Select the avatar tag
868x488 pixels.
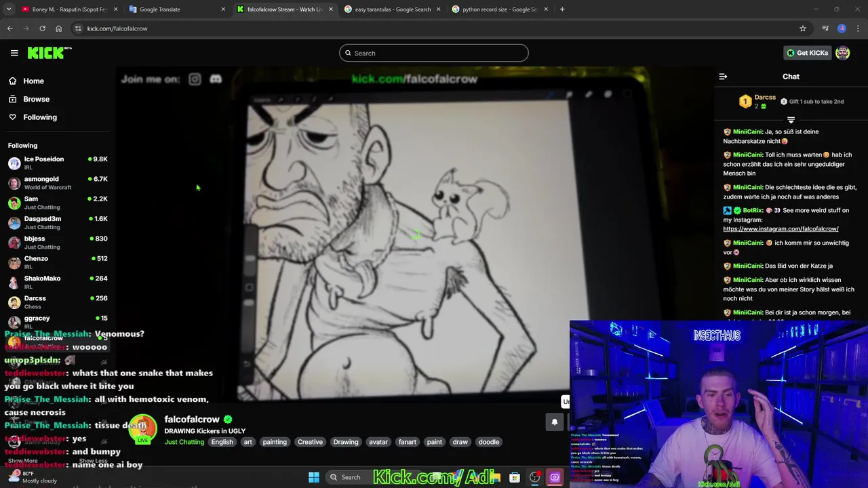tap(378, 442)
